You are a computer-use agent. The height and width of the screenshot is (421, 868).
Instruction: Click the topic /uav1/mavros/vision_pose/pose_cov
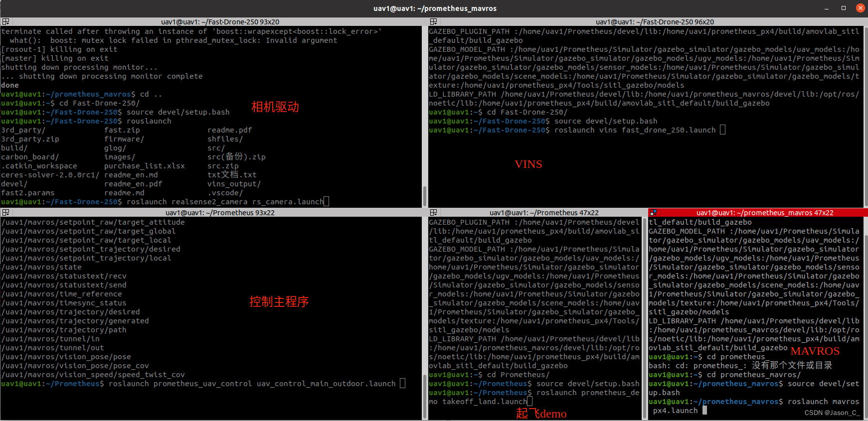tap(75, 366)
